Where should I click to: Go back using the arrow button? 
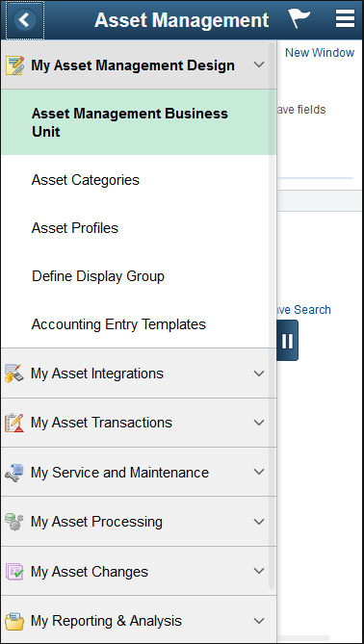[x=25, y=19]
